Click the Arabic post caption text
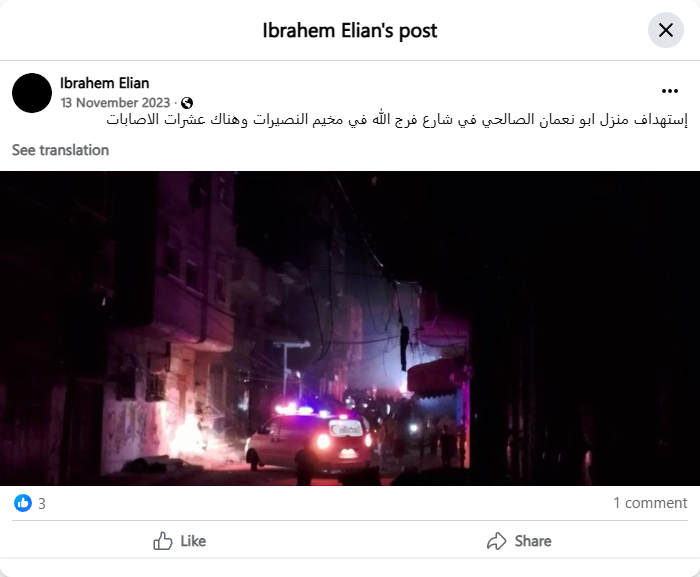The height and width of the screenshot is (577, 700). coord(397,120)
